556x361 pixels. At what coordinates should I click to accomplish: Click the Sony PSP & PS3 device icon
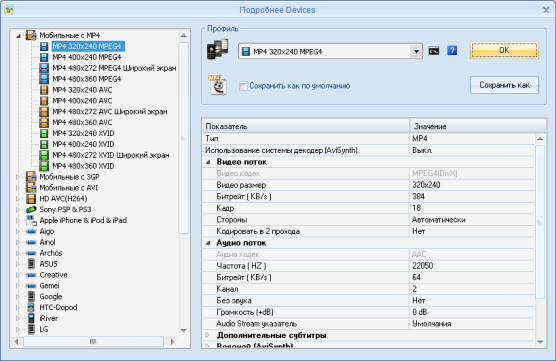[x=31, y=210]
